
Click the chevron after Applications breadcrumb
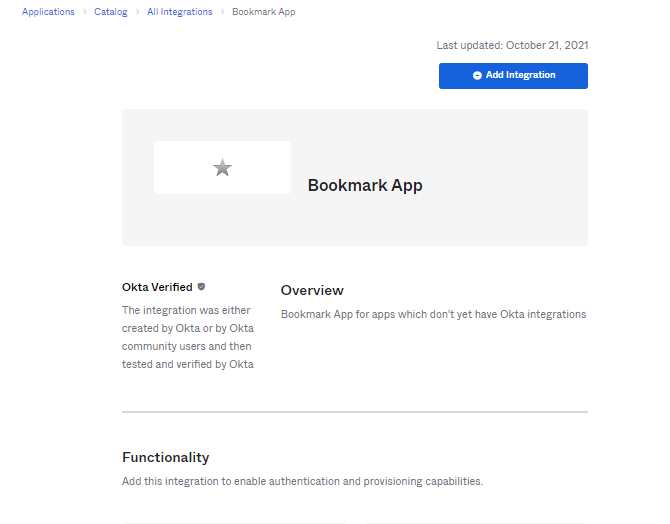(x=85, y=12)
